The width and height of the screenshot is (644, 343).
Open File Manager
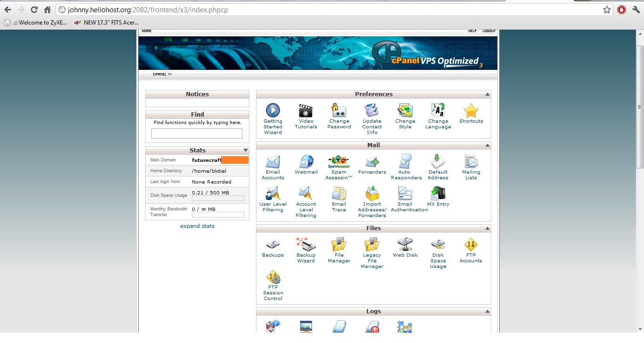point(339,251)
